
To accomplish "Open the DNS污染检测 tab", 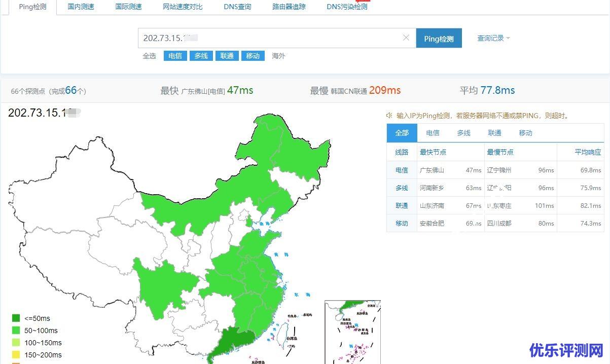I will tap(347, 7).
